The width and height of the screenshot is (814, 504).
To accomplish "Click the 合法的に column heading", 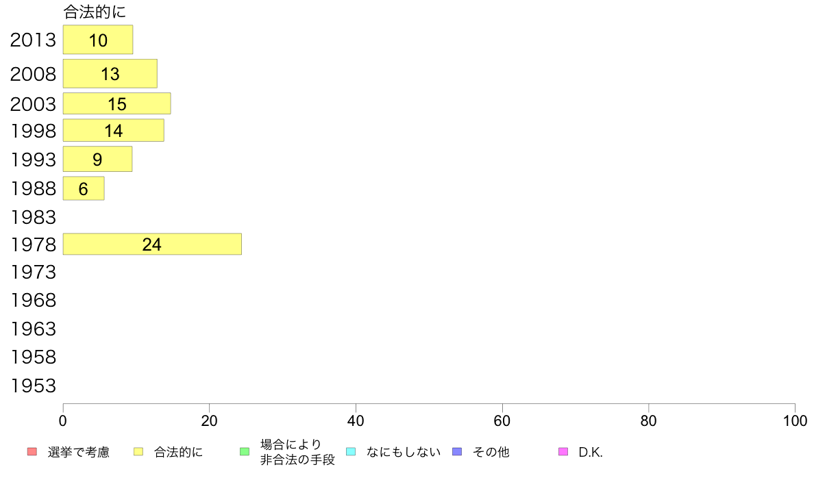I will [95, 12].
